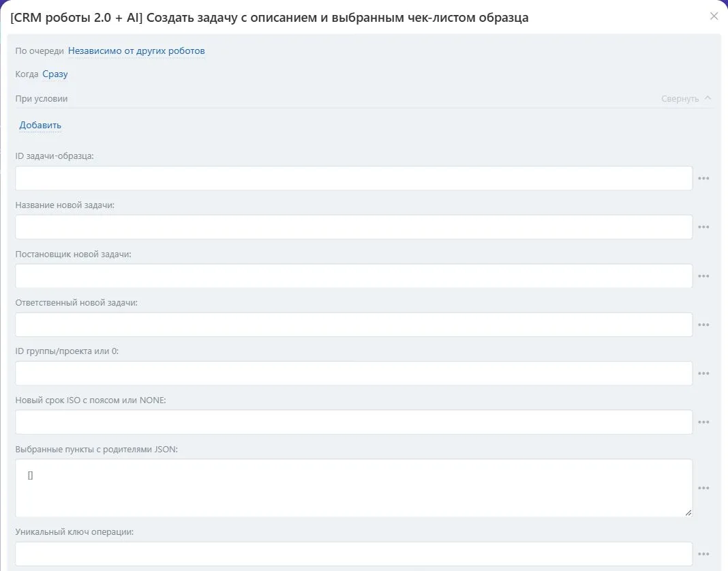Change the Когда timing set to Сразу

click(55, 74)
